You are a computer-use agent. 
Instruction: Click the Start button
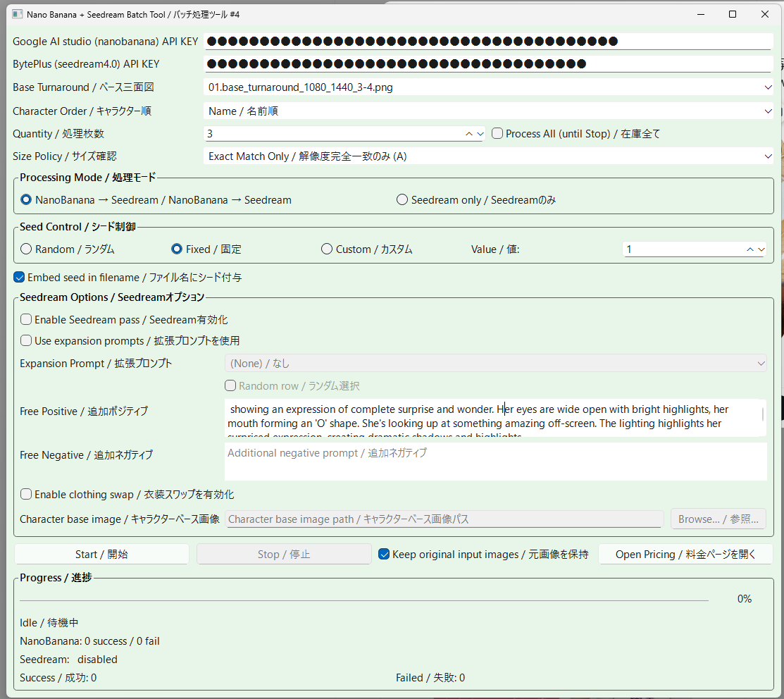[101, 554]
